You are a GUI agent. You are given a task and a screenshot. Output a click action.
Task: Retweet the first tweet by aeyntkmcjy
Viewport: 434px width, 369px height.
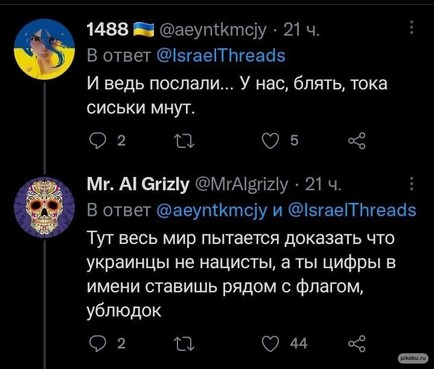(184, 142)
